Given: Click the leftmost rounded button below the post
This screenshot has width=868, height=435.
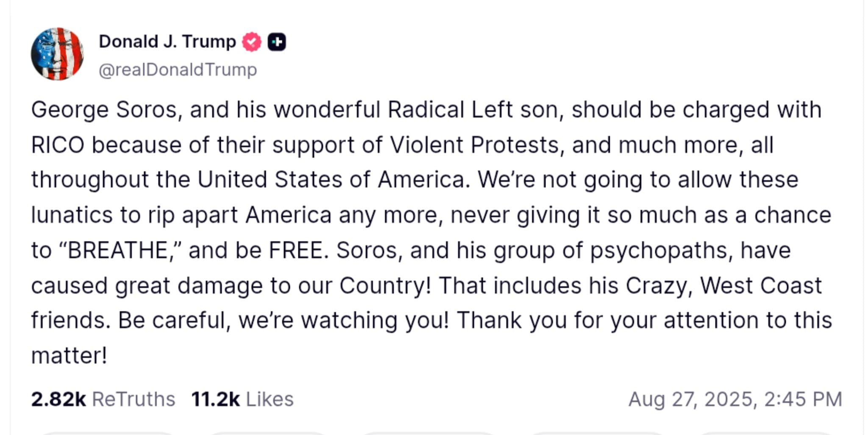Looking at the screenshot, I should [108, 432].
